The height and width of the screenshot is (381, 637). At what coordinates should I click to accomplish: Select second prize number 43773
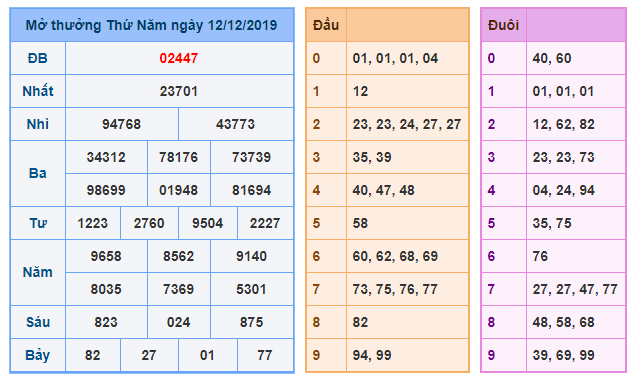pos(235,124)
